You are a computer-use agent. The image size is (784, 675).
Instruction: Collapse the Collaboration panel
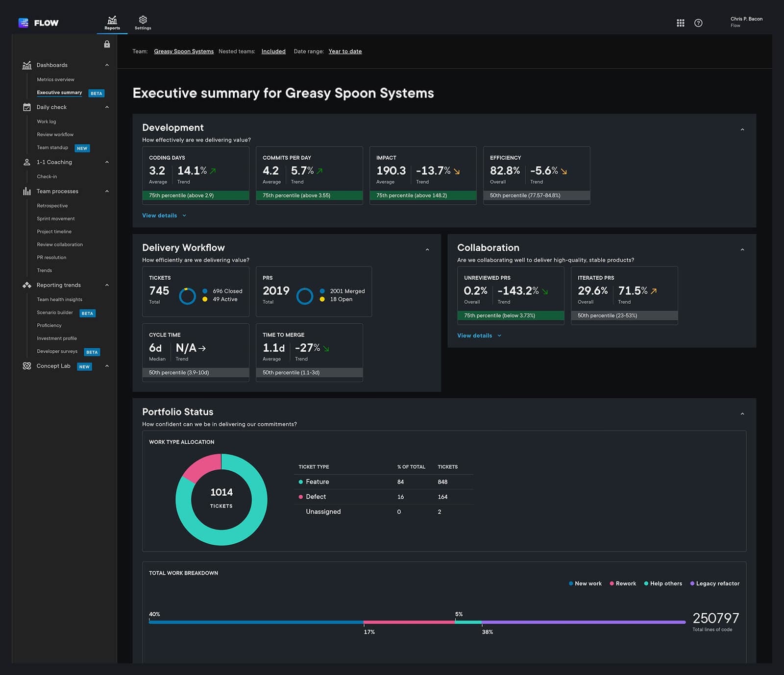pos(742,250)
